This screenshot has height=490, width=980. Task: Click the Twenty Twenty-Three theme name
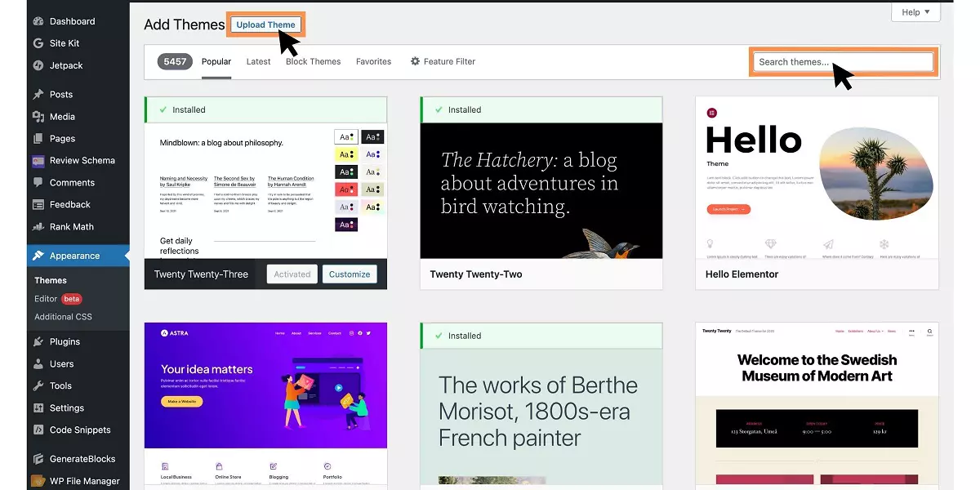pos(201,274)
